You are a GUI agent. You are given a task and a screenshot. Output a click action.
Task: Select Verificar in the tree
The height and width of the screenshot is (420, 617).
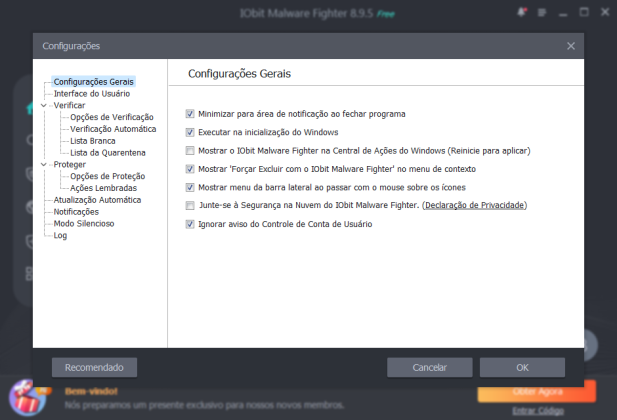point(69,105)
